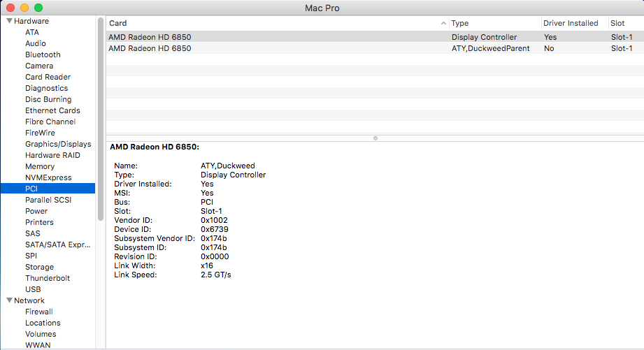Select Camera in the sidebar
644x350 pixels.
coord(39,66)
